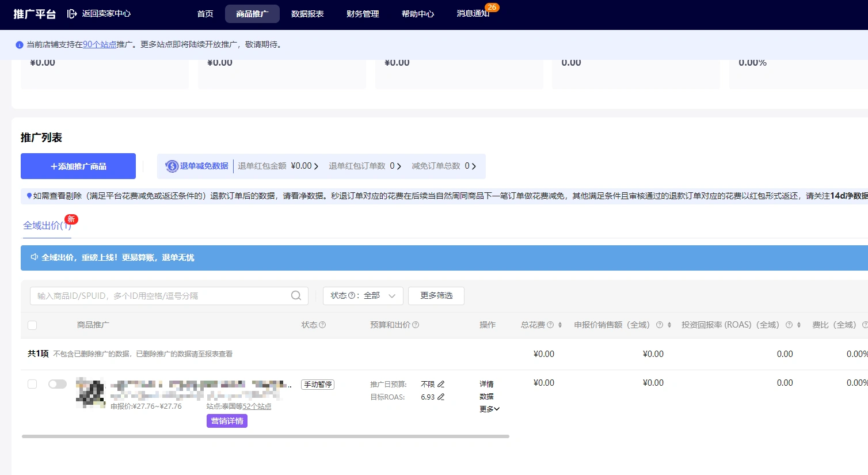Expand 退单红包金额 ¥0.00 chevron
The width and height of the screenshot is (868, 475).
[316, 166]
